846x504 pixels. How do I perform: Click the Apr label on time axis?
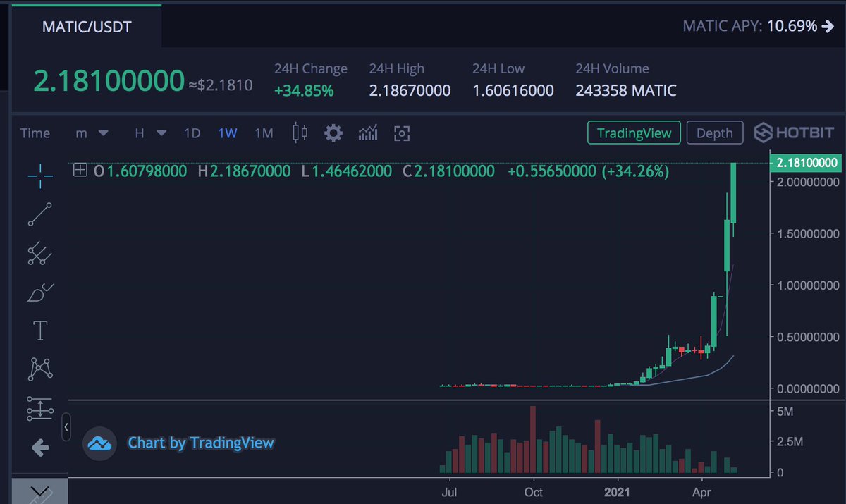(702, 491)
